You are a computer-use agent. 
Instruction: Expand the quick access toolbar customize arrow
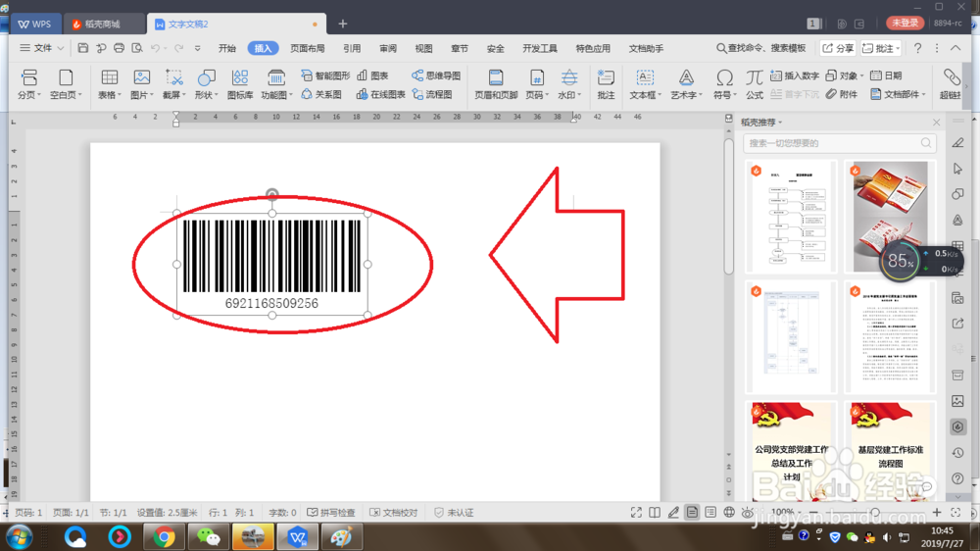pyautogui.click(x=198, y=48)
